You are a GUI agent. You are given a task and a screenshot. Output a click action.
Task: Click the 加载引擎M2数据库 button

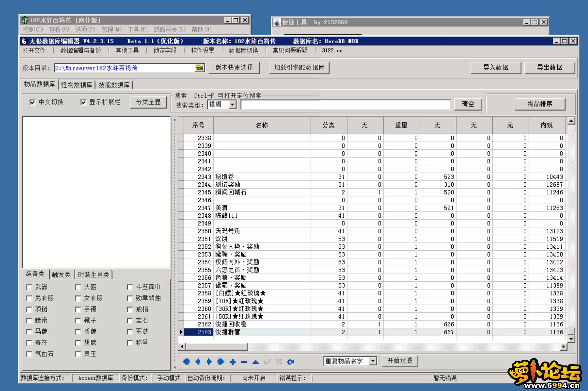pos(299,68)
